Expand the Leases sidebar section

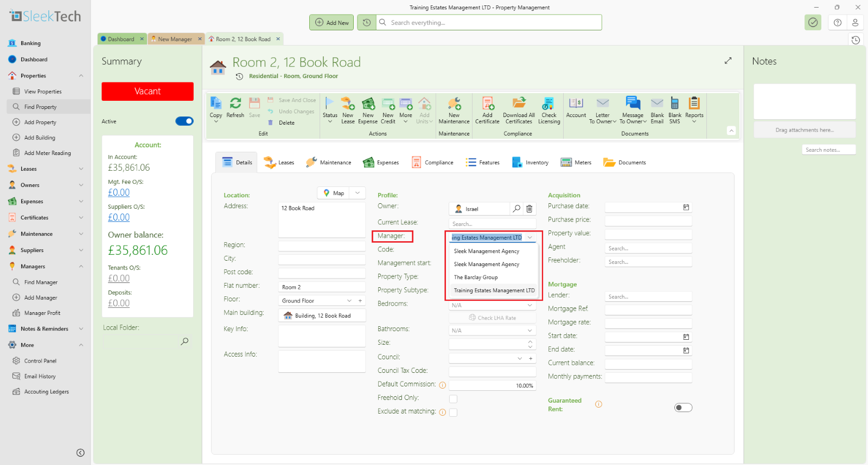[81, 169]
